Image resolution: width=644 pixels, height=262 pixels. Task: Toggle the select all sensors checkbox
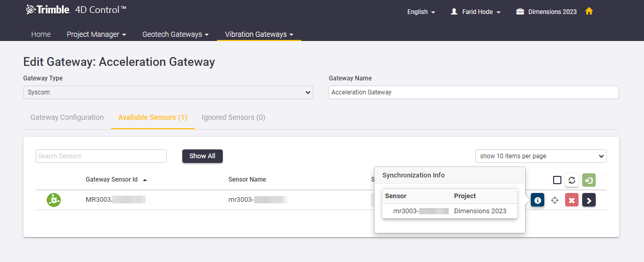[557, 180]
